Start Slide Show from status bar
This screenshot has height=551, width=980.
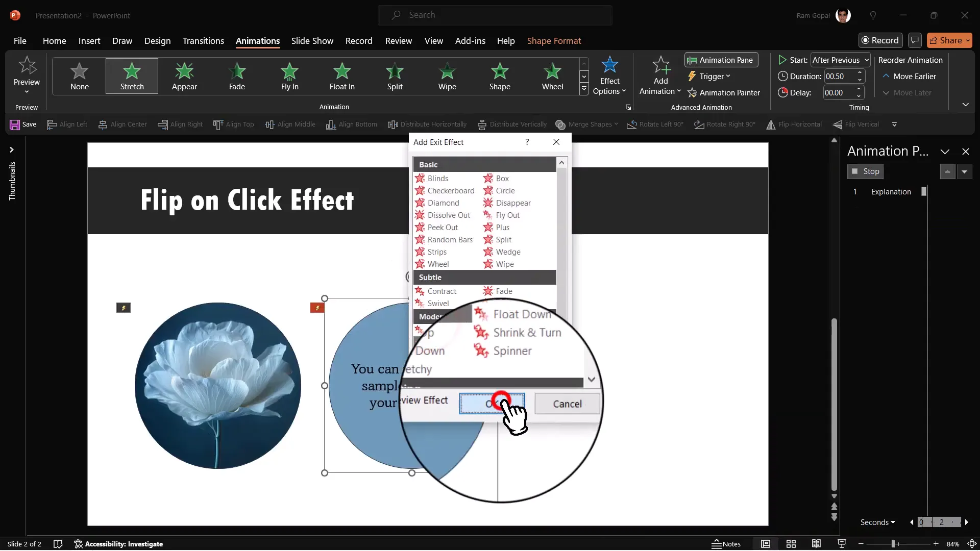[x=842, y=544]
